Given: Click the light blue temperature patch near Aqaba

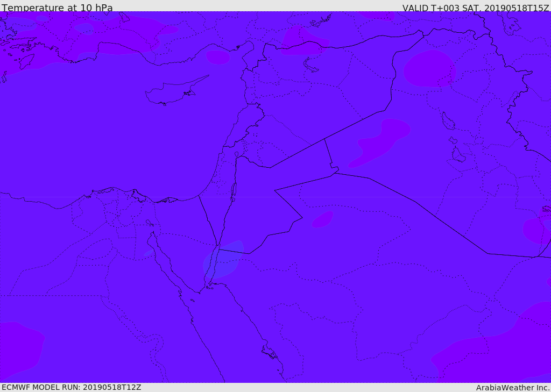Looking at the screenshot, I should (223, 260).
